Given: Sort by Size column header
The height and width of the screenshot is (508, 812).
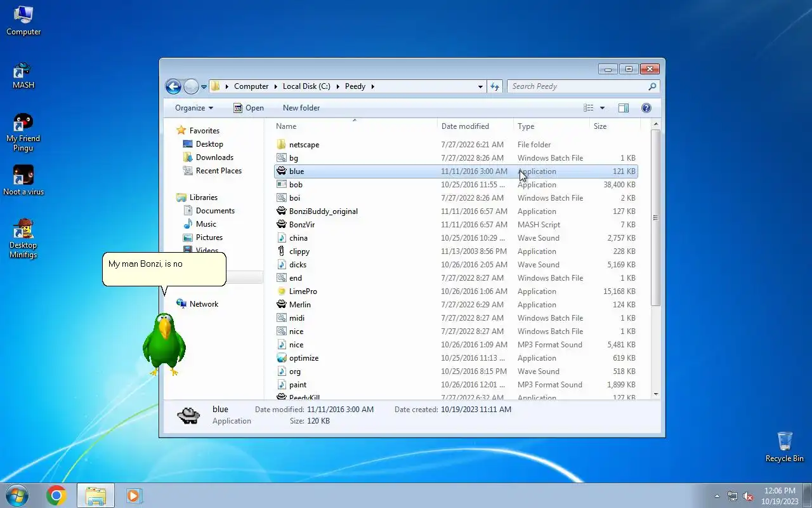Looking at the screenshot, I should [614, 126].
